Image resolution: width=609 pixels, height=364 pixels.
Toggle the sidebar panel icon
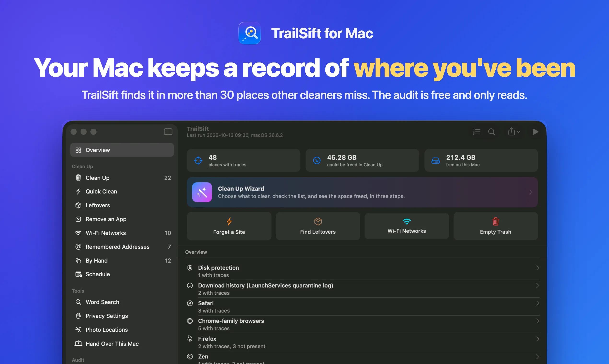168,132
